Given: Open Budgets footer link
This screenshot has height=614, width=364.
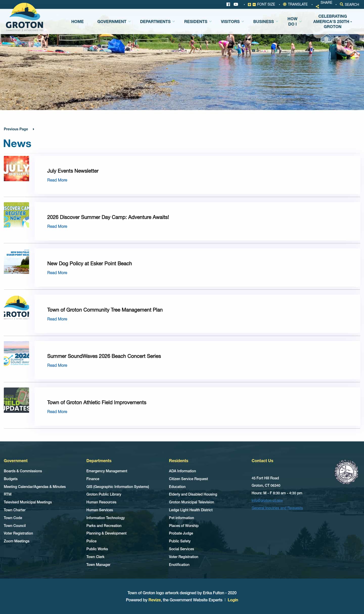Looking at the screenshot, I should (11, 479).
